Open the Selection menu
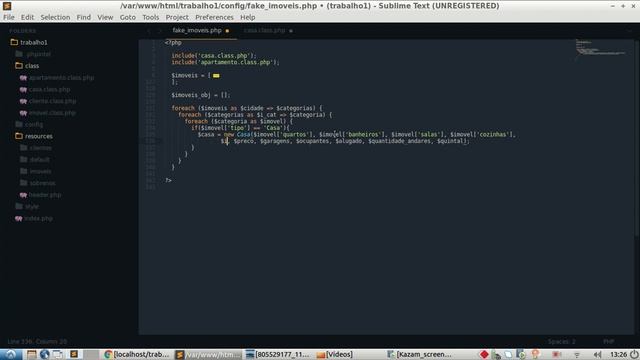The image size is (640, 360). click(x=55, y=17)
